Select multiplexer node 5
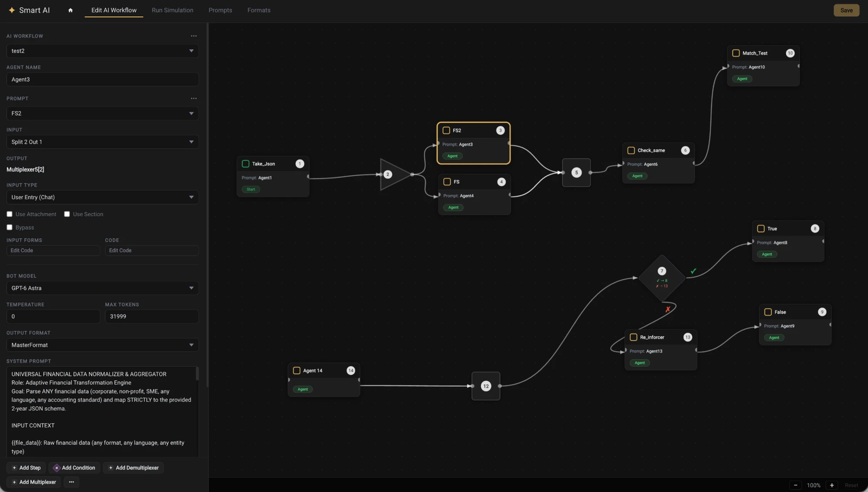This screenshot has width=868, height=492. point(576,172)
